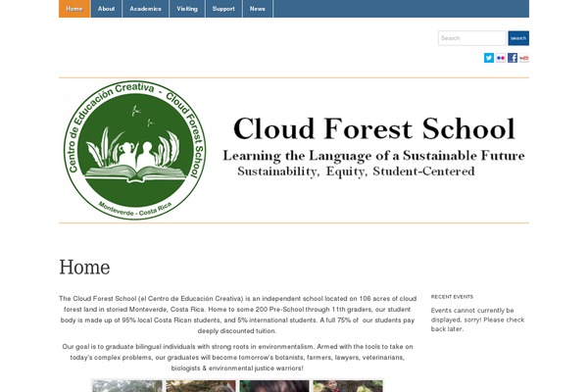Click the blue search button
This screenshot has width=588, height=392.
(518, 38)
